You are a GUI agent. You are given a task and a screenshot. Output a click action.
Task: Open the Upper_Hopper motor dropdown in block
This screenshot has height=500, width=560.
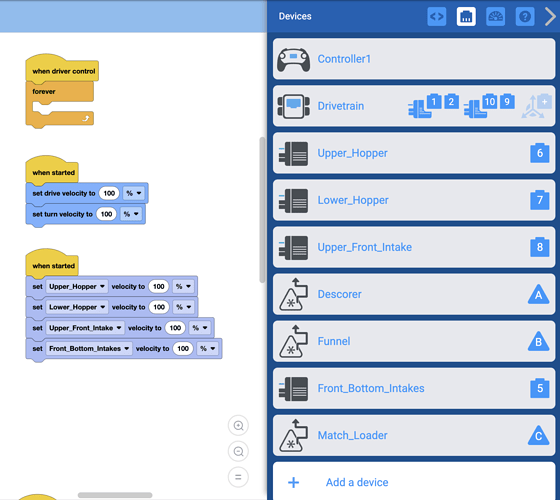77,286
